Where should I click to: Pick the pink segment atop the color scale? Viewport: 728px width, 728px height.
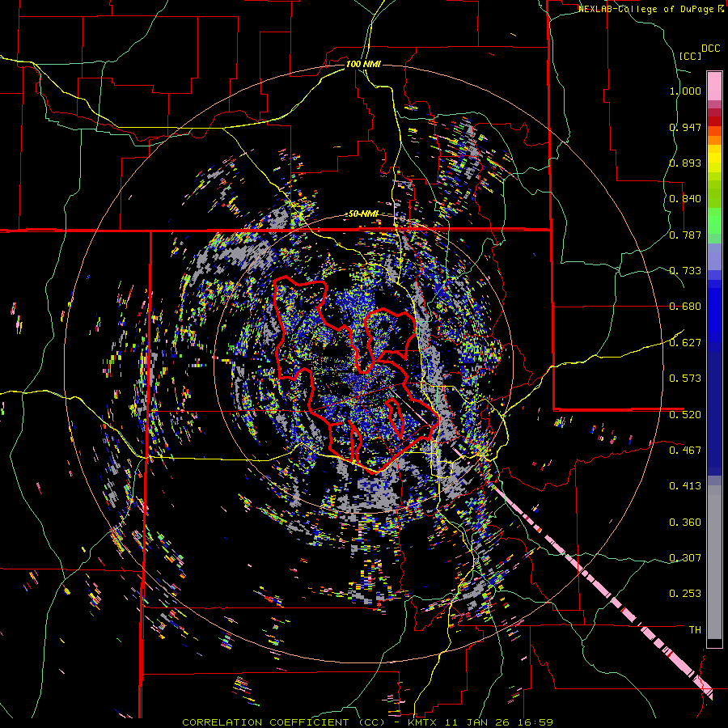coord(714,86)
